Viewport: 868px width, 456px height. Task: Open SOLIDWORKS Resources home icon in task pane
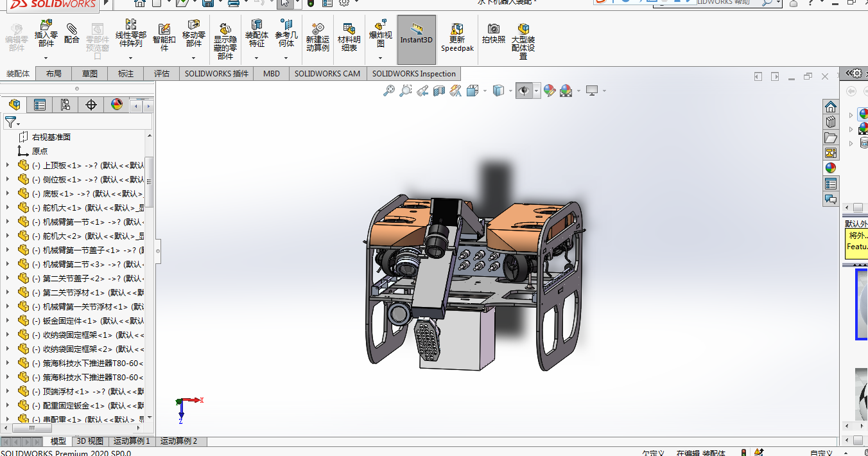coord(831,107)
